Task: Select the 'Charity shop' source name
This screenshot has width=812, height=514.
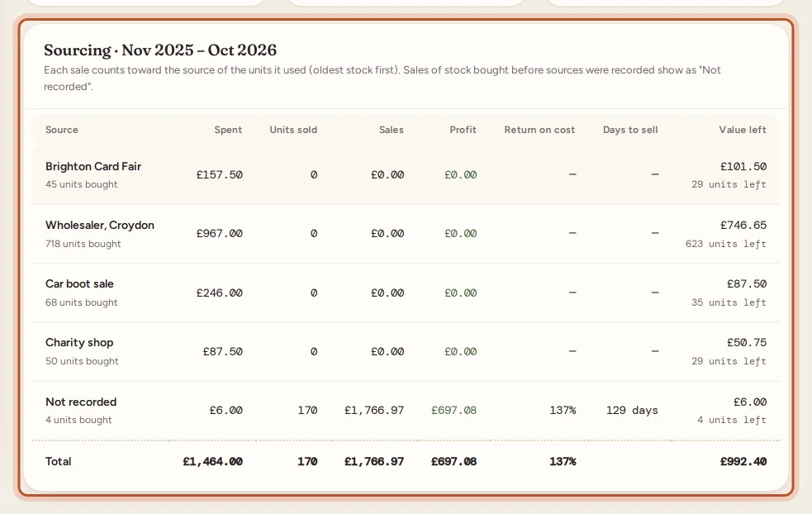Action: pyautogui.click(x=79, y=342)
